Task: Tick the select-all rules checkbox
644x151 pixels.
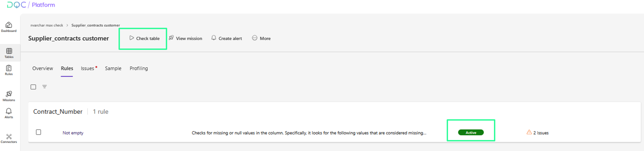Action: point(33,87)
